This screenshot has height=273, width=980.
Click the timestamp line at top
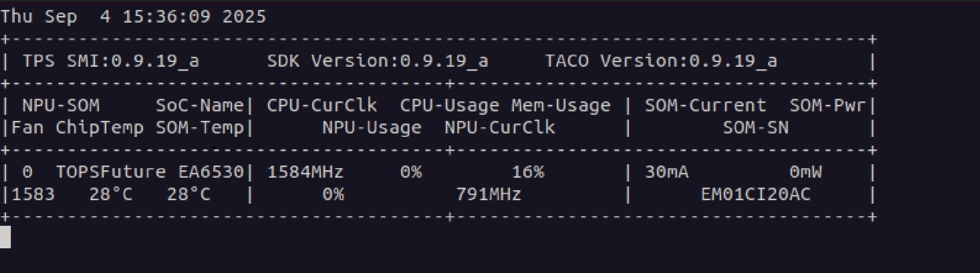[133, 17]
